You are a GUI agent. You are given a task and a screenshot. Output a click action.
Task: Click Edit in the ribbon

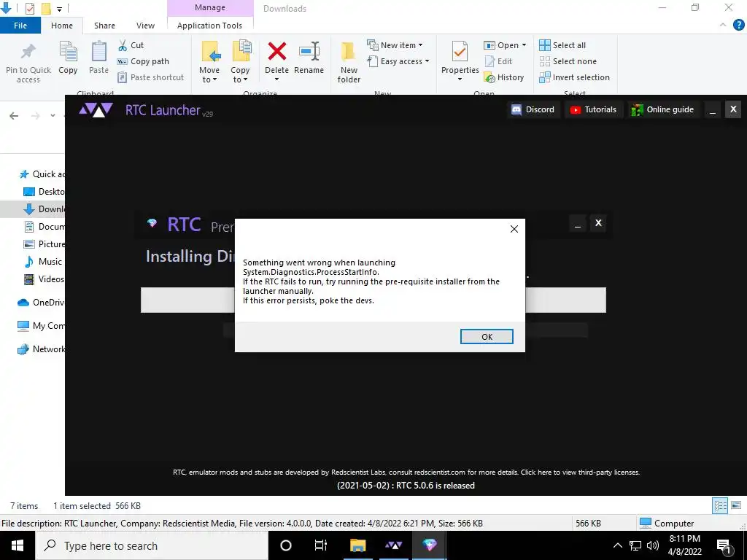498,61
